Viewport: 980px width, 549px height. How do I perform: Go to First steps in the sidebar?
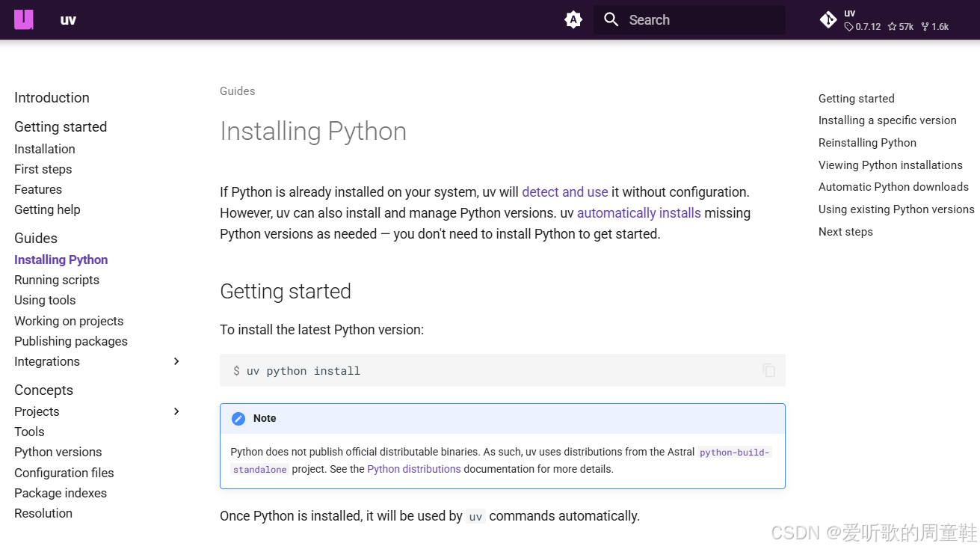click(43, 169)
